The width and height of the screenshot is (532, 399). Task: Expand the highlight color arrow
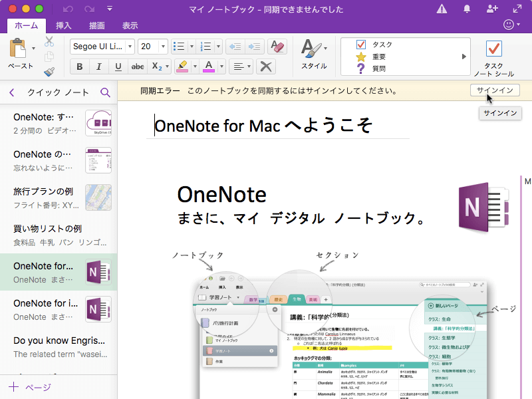pyautogui.click(x=195, y=66)
